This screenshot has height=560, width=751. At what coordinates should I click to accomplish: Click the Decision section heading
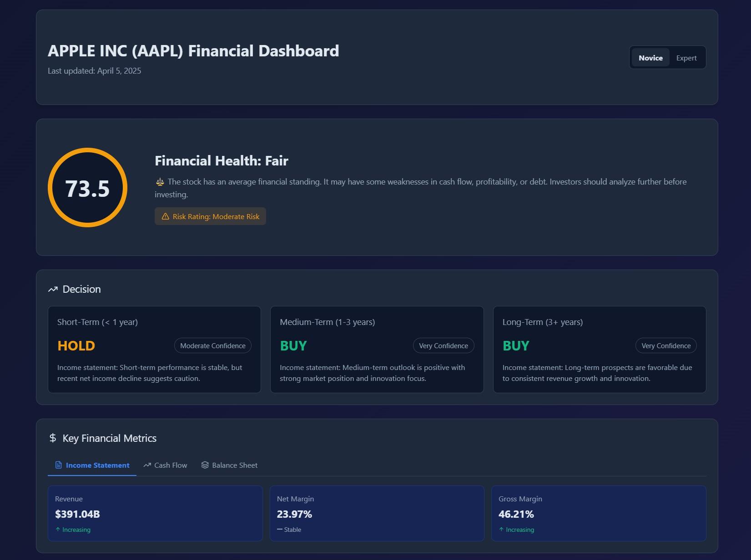click(82, 289)
